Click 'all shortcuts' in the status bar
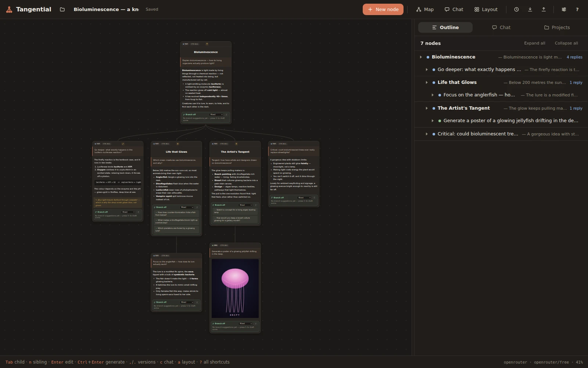Screen dimensions: 588x368 pyautogui.click(x=216, y=362)
